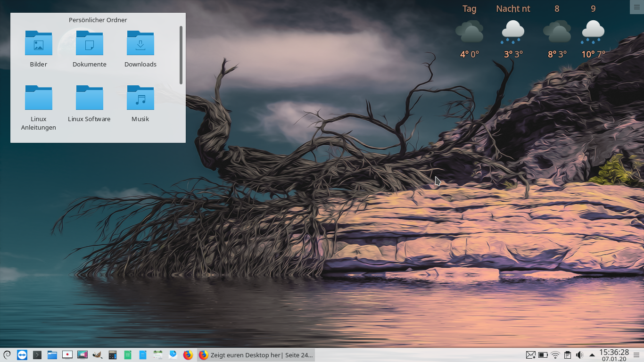Viewport: 644px width, 362px height.
Task: Expand hidden system tray icons
Action: 592,355
